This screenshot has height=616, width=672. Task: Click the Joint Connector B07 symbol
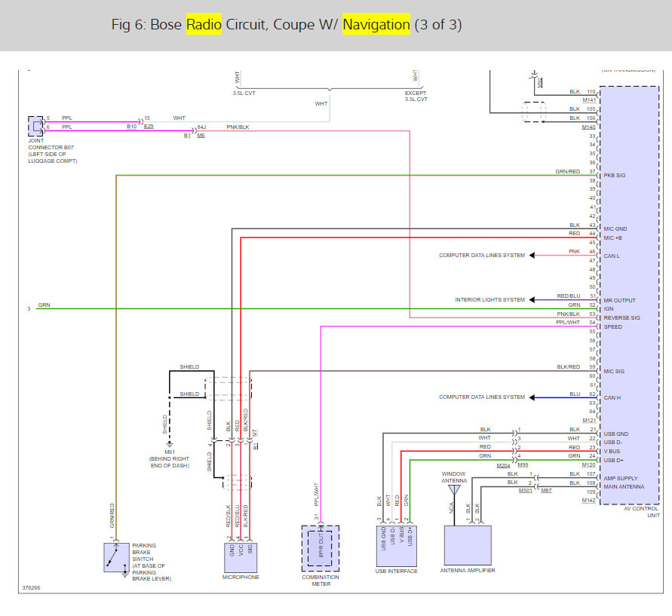35,126
